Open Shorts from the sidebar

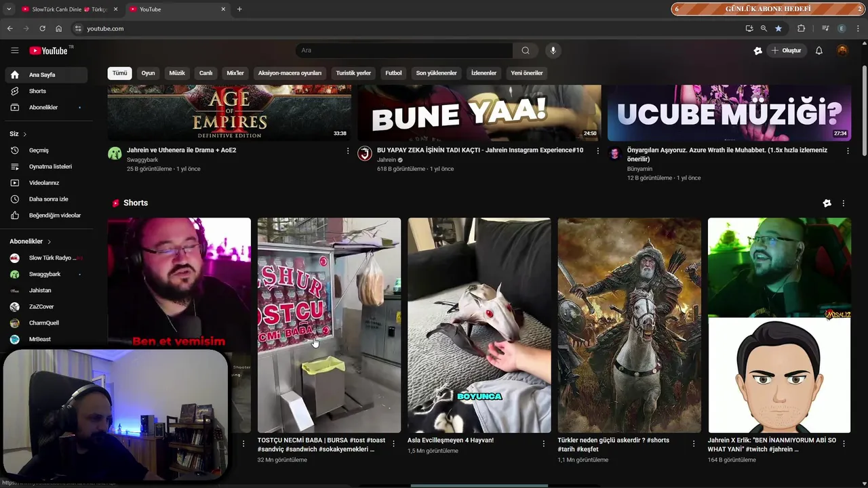(x=46, y=91)
